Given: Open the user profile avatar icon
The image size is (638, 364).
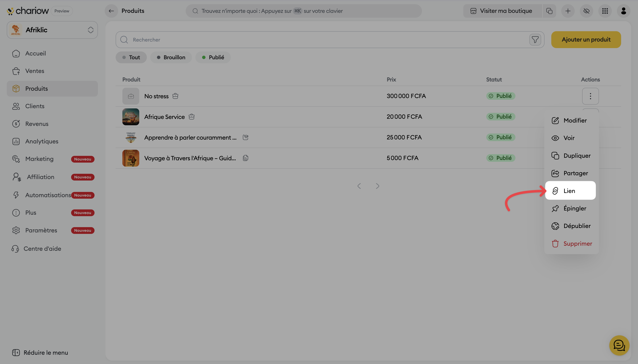Looking at the screenshot, I should click(x=623, y=11).
